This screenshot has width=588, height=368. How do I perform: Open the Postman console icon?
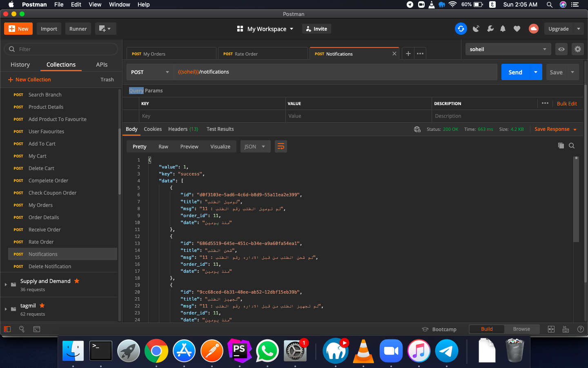pos(37,329)
